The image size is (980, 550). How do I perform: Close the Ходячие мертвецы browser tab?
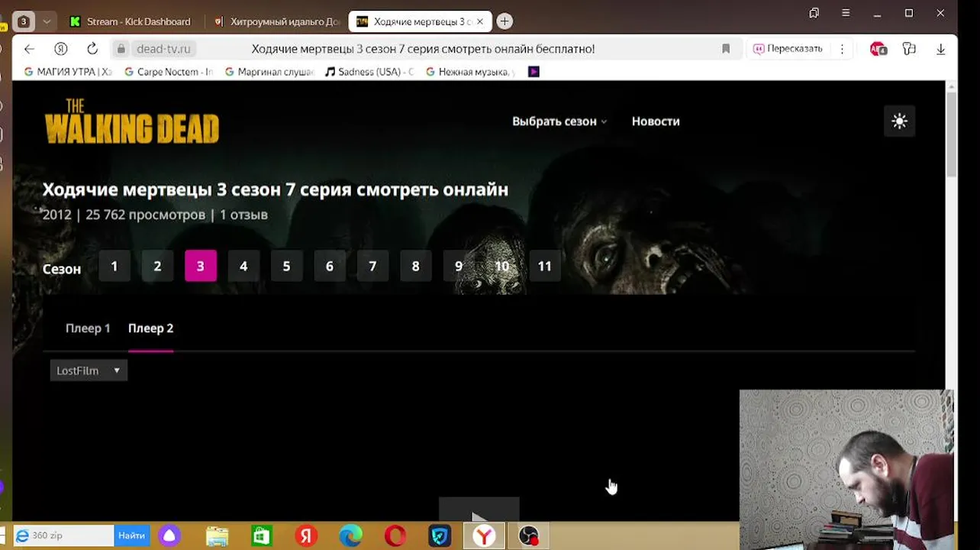tap(480, 21)
